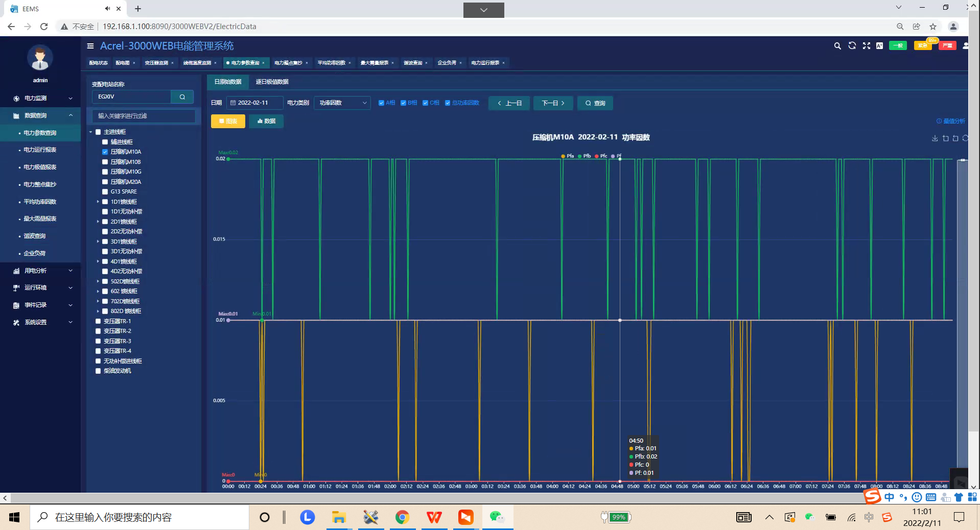Go to previous day with 上一日
Screen dimensions: 980x530
[x=509, y=103]
